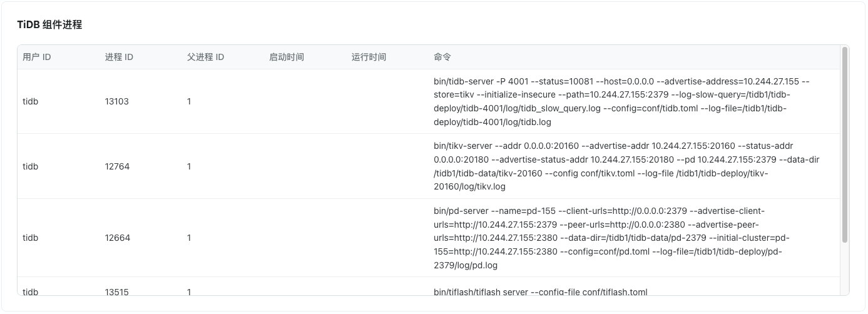The height and width of the screenshot is (314, 868).
Task: Click process ID 12764 cell
Action: pos(117,166)
